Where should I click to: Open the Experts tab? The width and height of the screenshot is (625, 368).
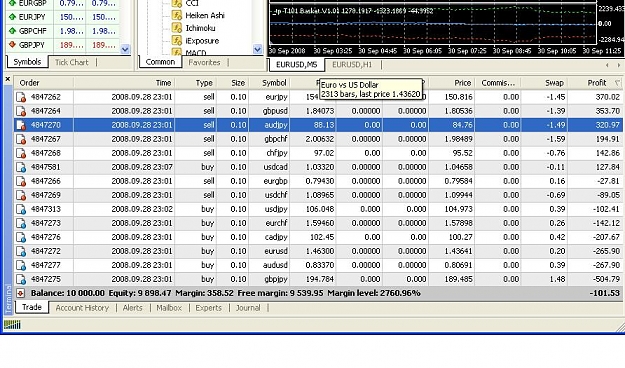point(208,308)
